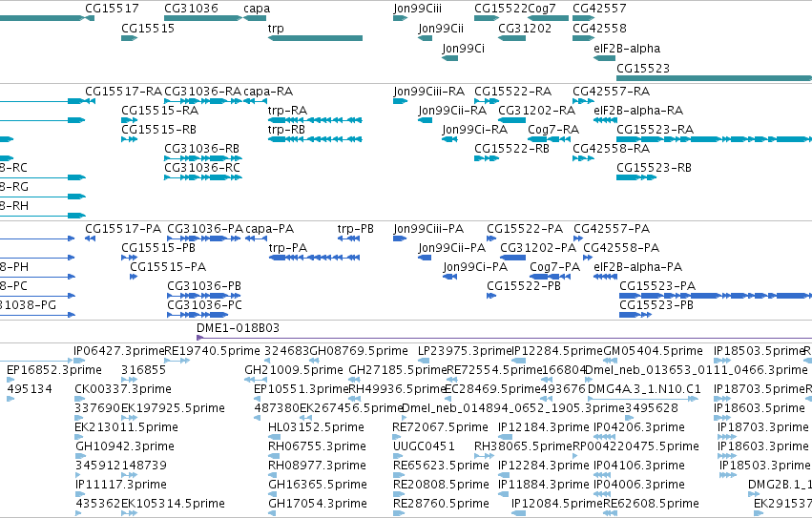The height and width of the screenshot is (518, 812).
Task: Select transcript eIF2B-alpha-RA
Action: (605, 120)
